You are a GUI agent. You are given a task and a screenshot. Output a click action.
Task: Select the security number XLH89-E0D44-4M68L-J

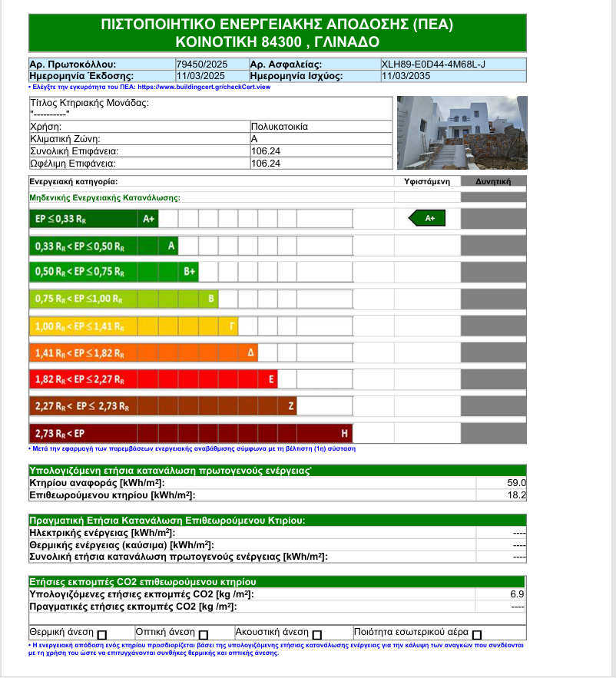(x=453, y=64)
